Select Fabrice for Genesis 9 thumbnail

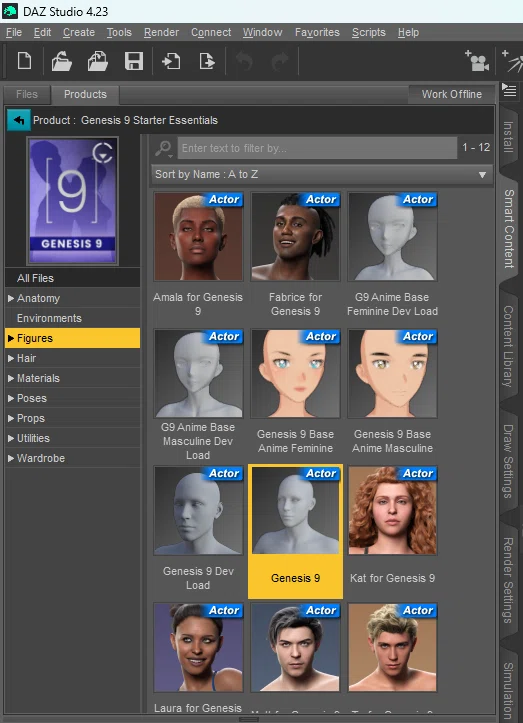[x=295, y=237]
